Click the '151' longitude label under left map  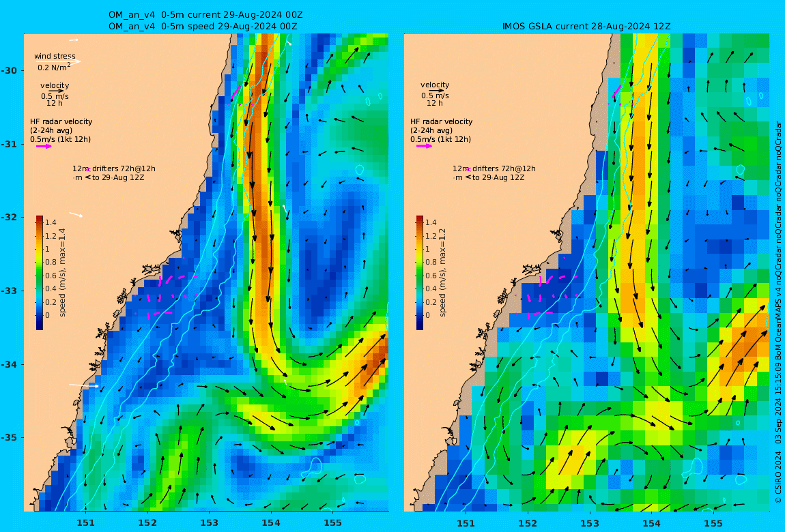[x=85, y=523]
